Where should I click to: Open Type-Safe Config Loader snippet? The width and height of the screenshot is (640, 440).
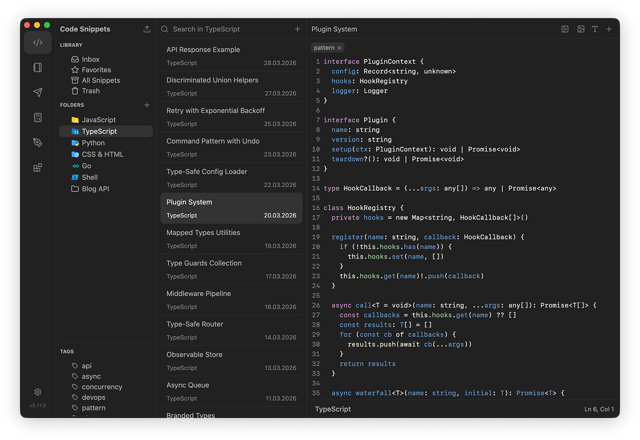(231, 178)
